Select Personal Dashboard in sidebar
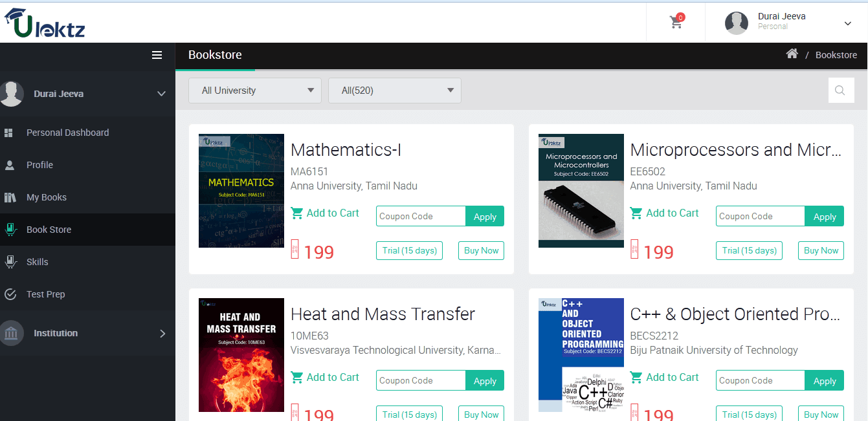The height and width of the screenshot is (421, 868). 67,133
